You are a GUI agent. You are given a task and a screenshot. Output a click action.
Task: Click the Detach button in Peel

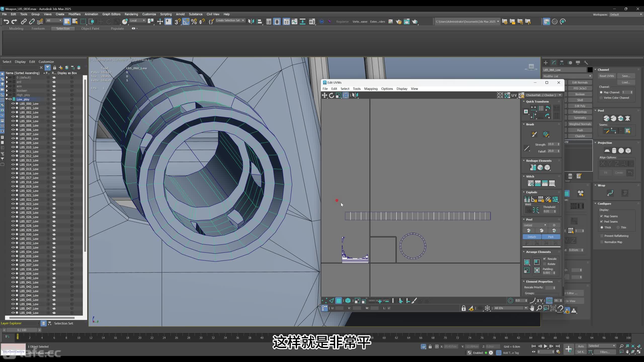coord(532,237)
